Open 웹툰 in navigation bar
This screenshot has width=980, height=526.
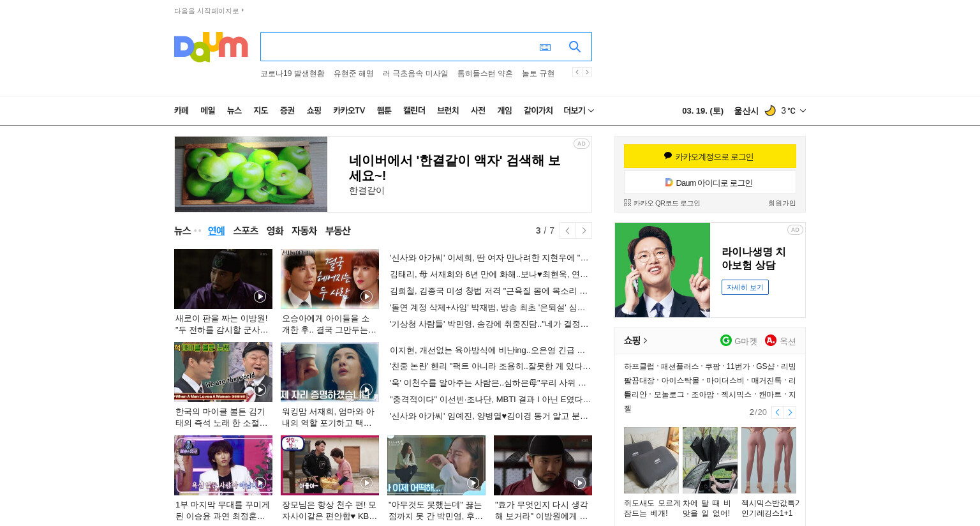click(384, 110)
